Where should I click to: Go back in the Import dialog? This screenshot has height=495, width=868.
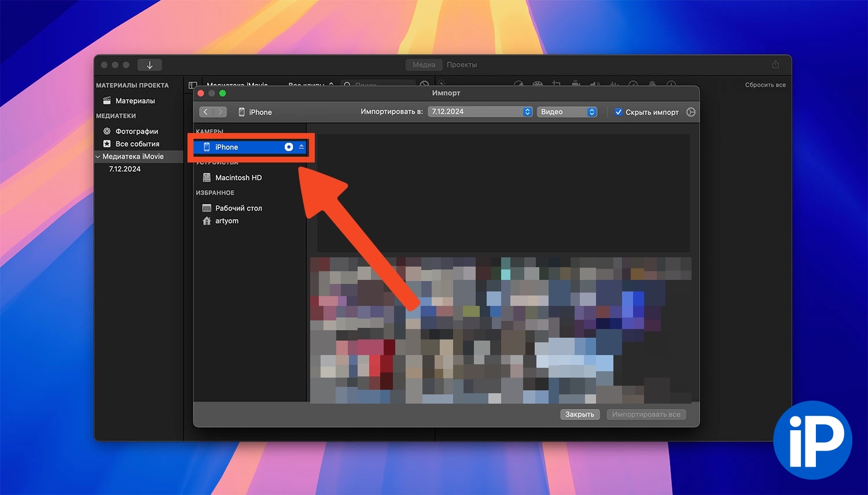[206, 112]
